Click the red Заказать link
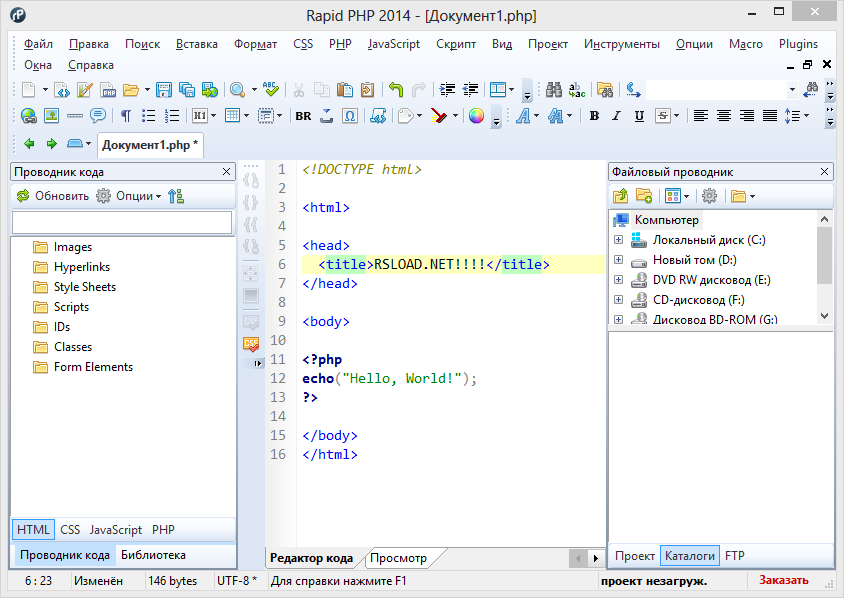Screen dimensions: 844x598 click(784, 581)
